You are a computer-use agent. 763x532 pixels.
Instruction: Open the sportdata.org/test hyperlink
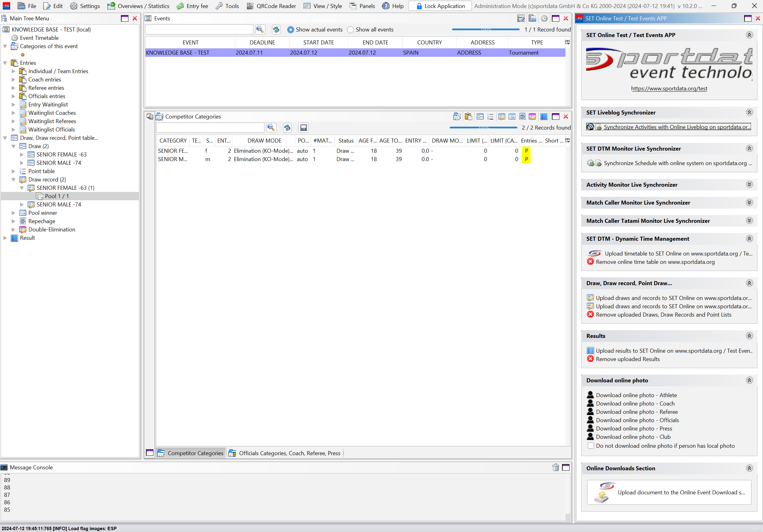(x=669, y=88)
